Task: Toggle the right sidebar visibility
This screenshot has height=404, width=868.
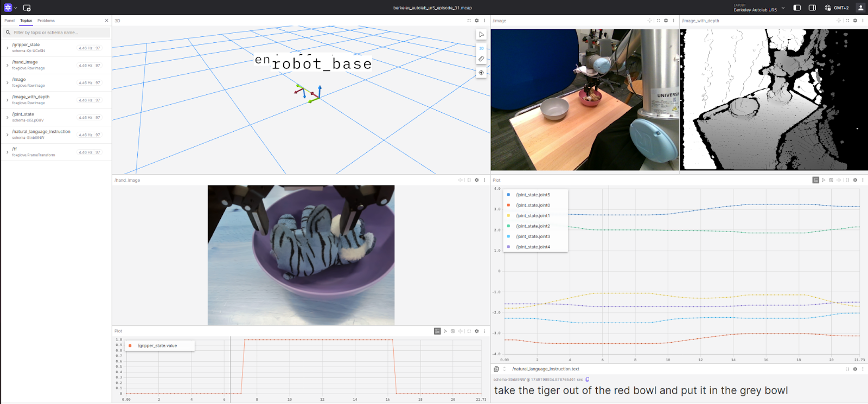Action: point(812,8)
